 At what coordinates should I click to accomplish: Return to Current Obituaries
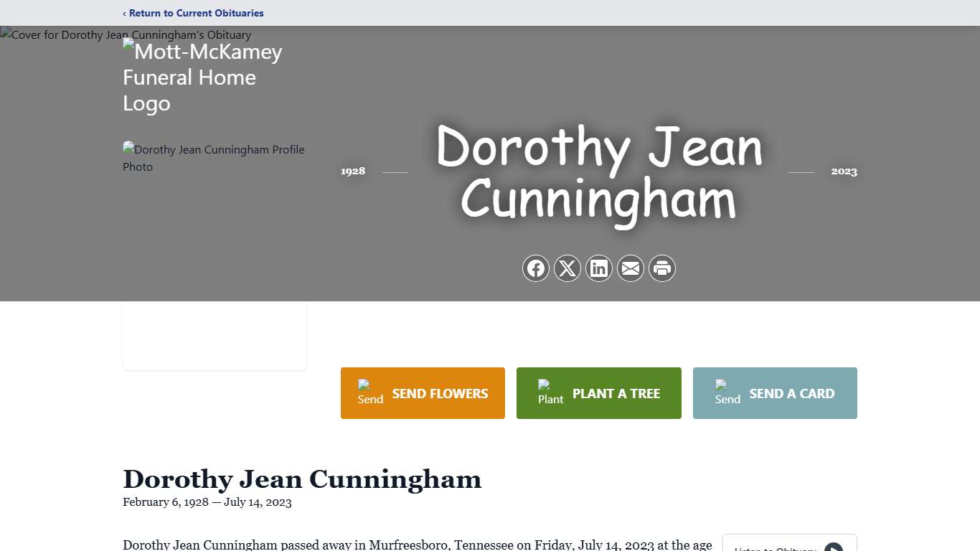tap(193, 13)
